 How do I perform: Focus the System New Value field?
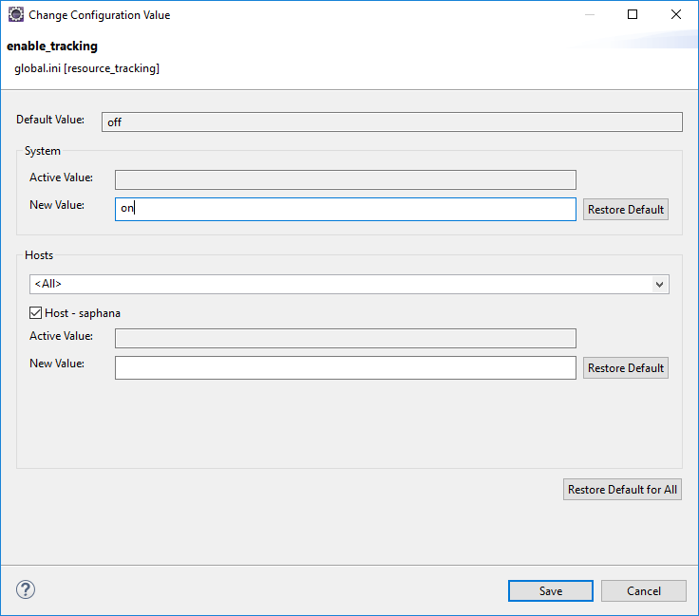tap(345, 209)
